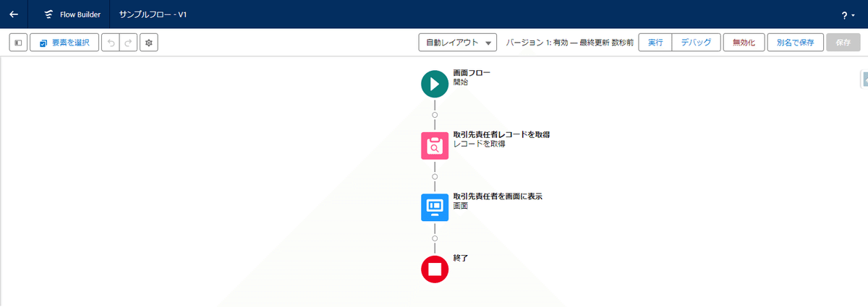Add element above the 終了 node
868x307 pixels.
(x=435, y=238)
